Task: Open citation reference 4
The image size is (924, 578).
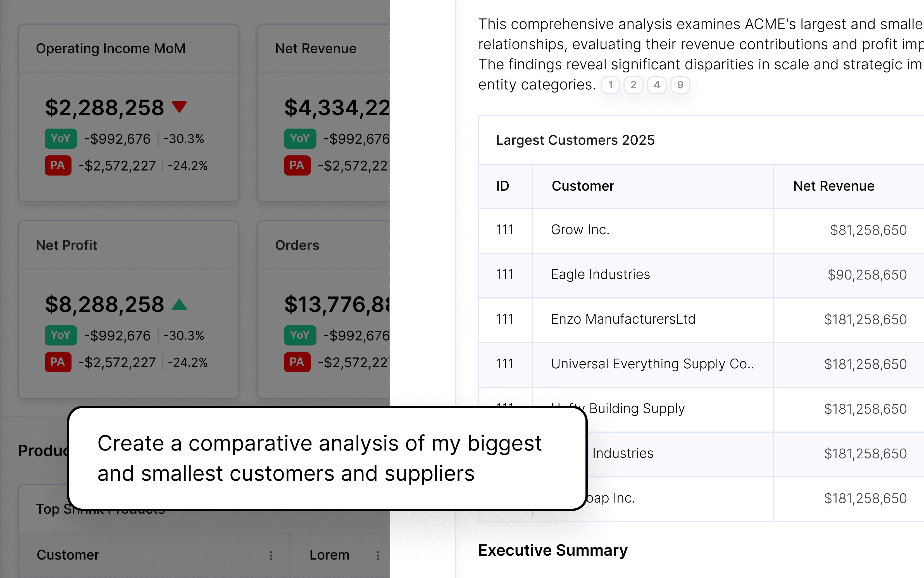Action: point(657,85)
